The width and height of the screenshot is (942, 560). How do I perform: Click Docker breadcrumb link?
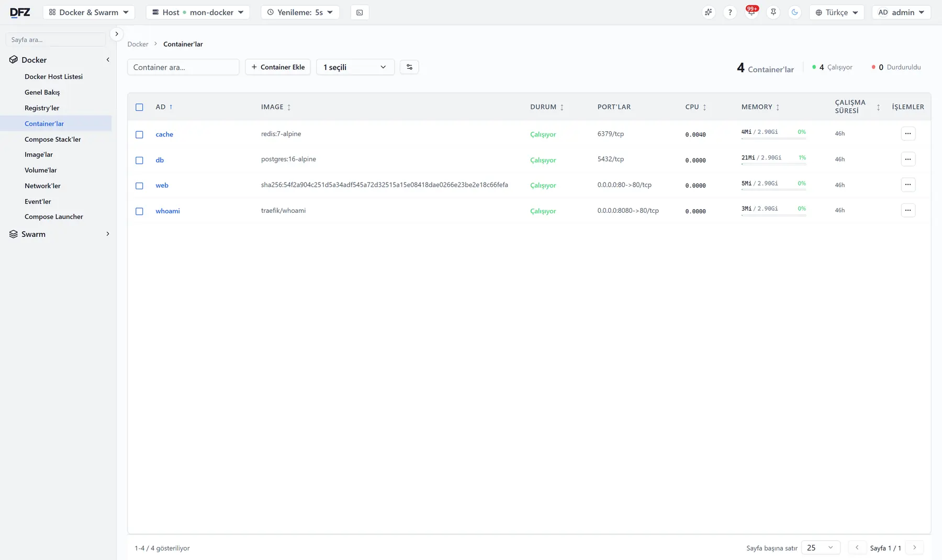point(138,44)
